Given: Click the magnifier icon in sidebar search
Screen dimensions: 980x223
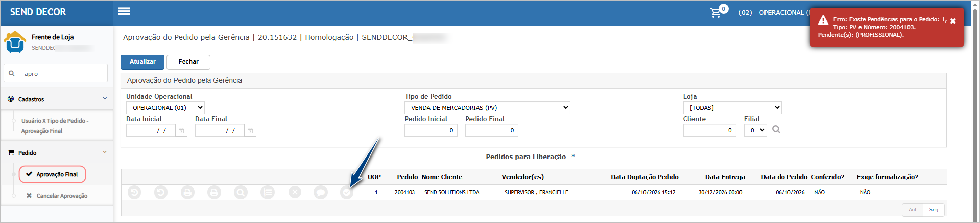Looking at the screenshot, I should [12, 73].
